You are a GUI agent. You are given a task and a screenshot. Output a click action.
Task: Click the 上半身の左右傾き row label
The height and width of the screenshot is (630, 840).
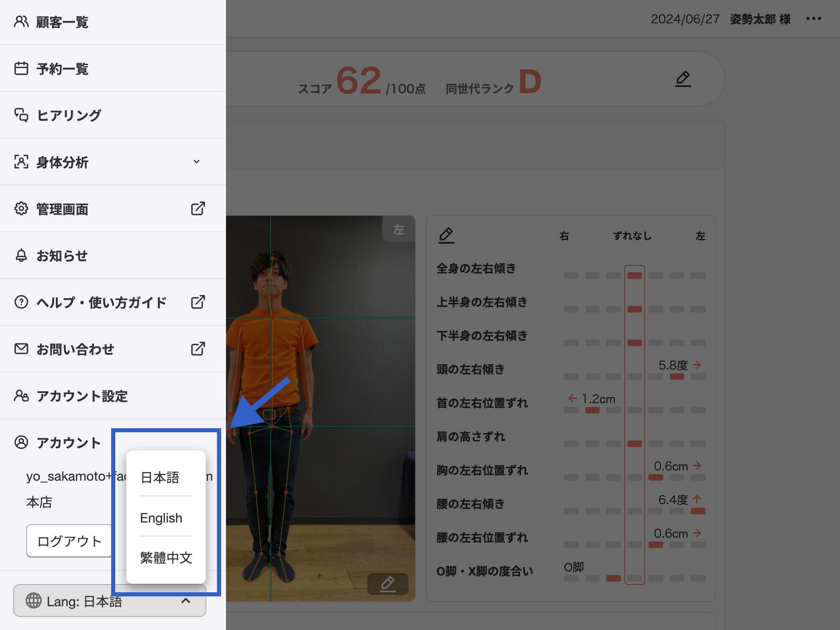tap(482, 302)
